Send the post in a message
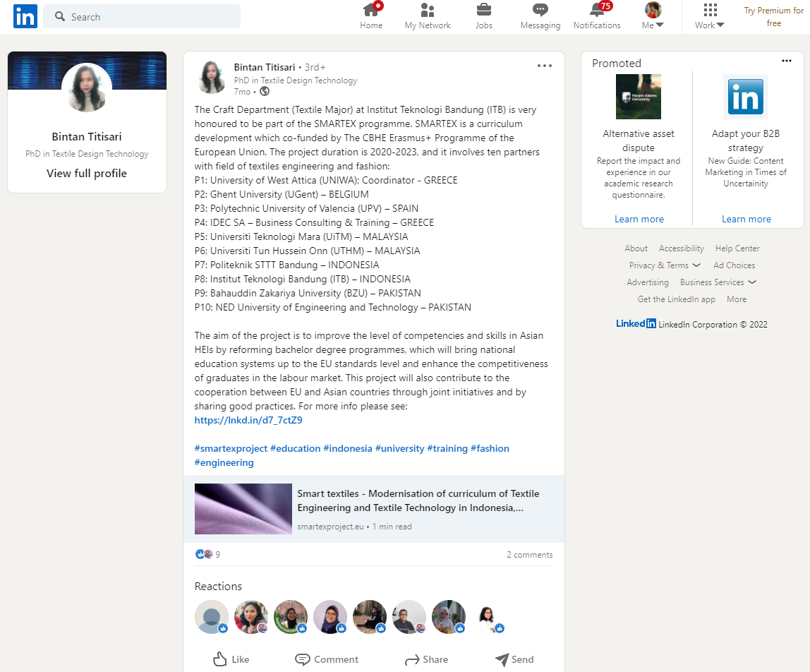The height and width of the screenshot is (672, 810). coord(514,659)
